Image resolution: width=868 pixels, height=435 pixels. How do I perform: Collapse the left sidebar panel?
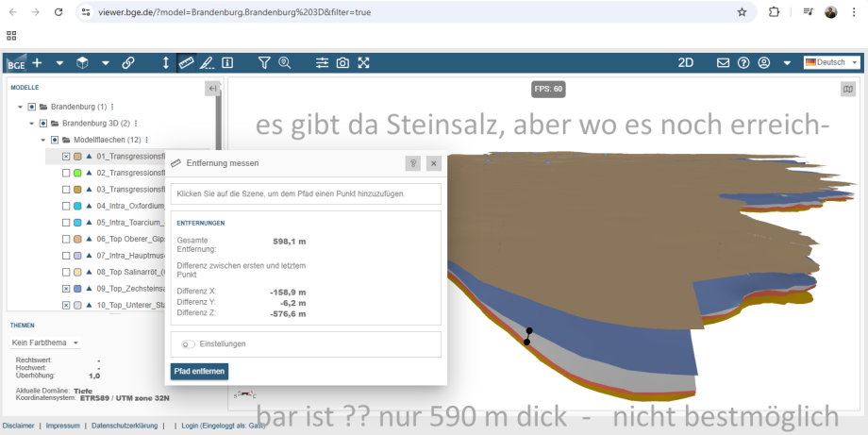(213, 89)
